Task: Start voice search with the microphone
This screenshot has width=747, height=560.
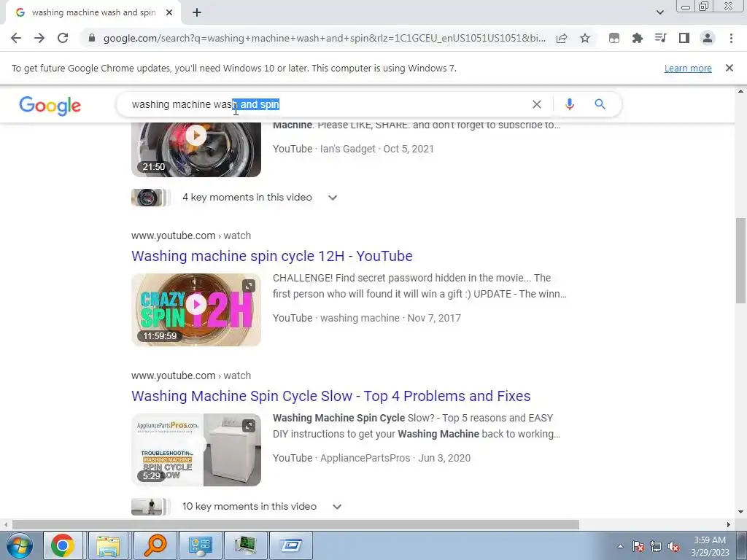Action: [x=569, y=104]
